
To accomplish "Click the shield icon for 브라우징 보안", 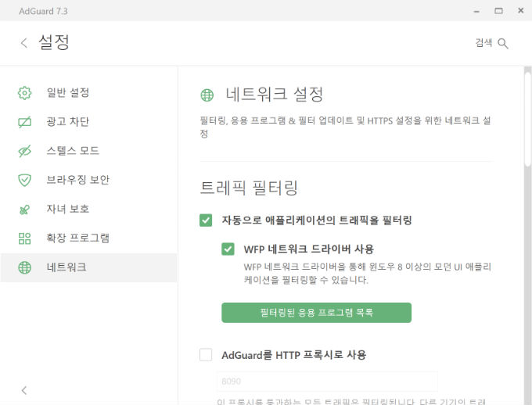I will tap(24, 180).
